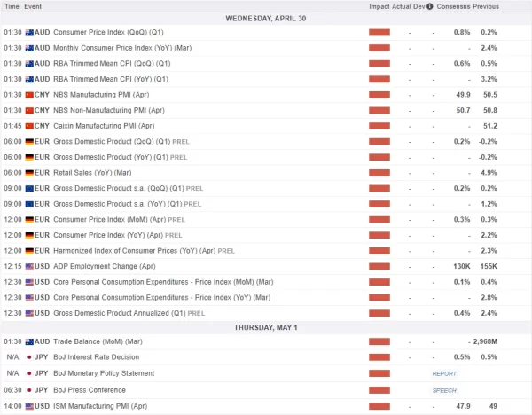The image size is (532, 415).
Task: Click the REPORT link for BoJ Monetary Policy Statement
Action: click(444, 374)
